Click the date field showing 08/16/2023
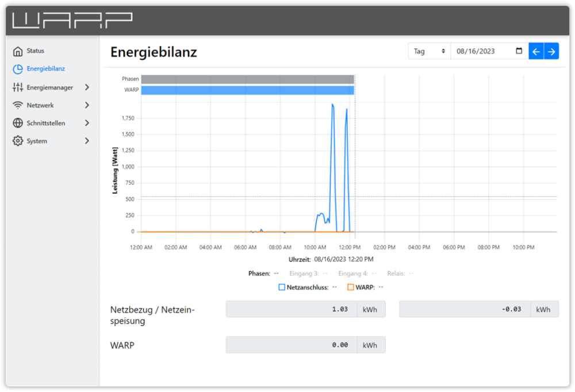 pos(482,51)
